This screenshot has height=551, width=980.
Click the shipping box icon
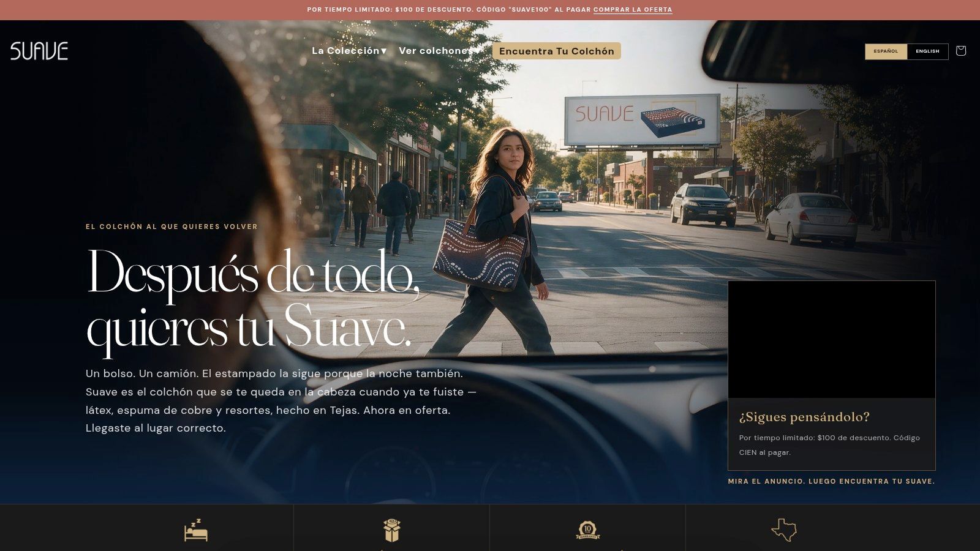click(x=392, y=530)
